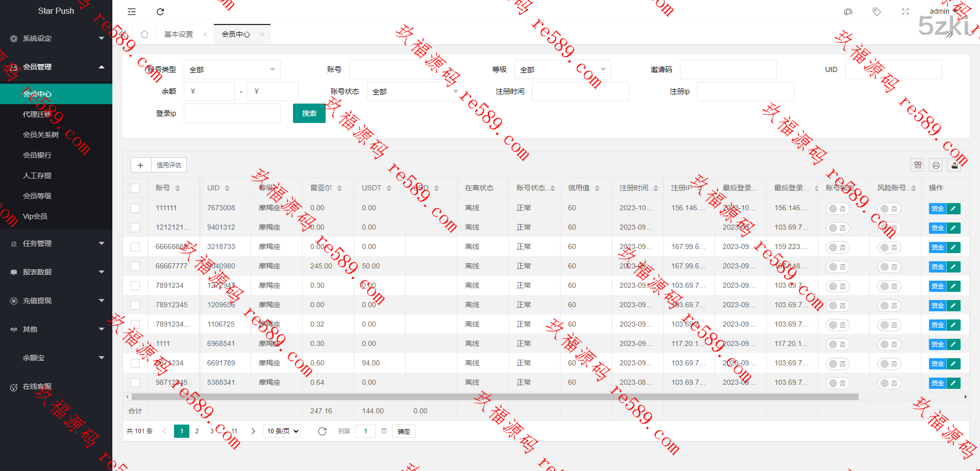Toggle the account lock switch for 111111
This screenshot has width=980, height=471.
(838, 209)
